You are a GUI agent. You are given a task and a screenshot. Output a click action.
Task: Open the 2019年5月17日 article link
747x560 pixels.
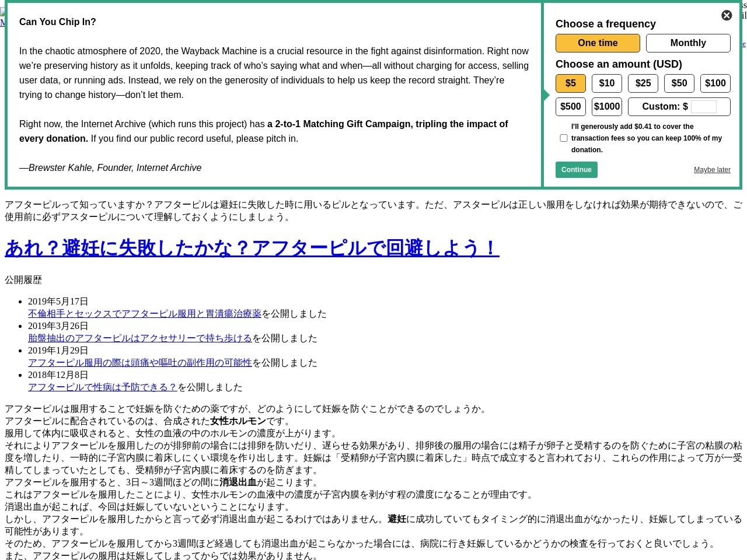tap(145, 314)
